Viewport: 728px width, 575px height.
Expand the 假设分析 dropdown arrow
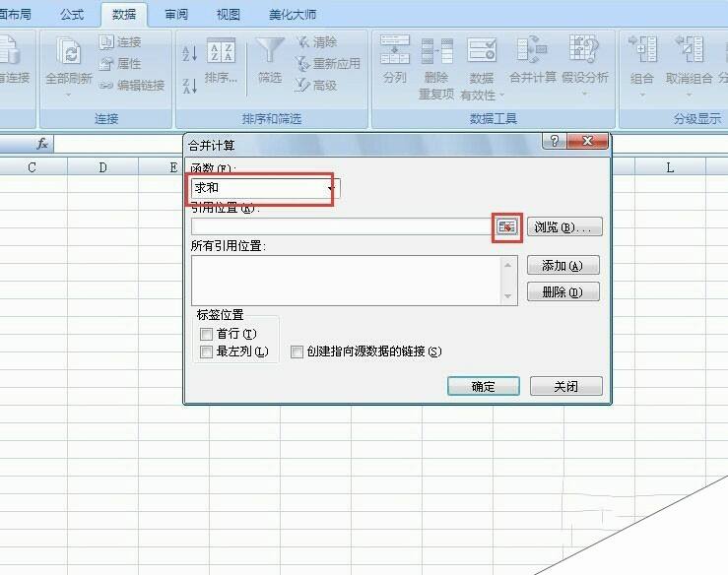click(x=584, y=95)
